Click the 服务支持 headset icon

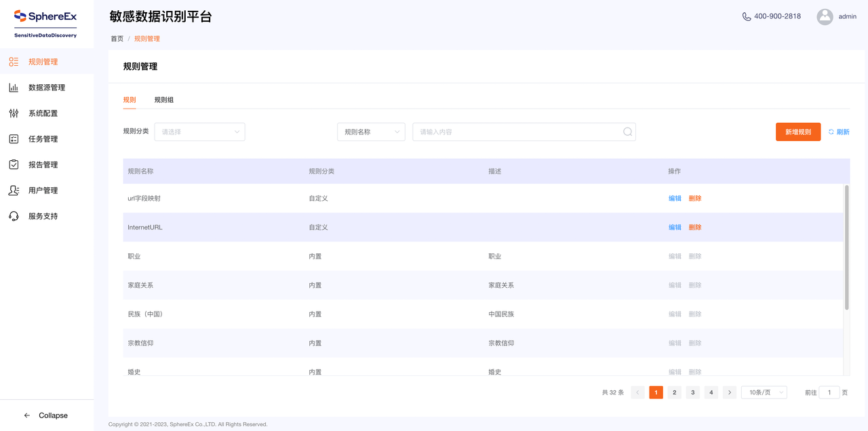tap(14, 217)
